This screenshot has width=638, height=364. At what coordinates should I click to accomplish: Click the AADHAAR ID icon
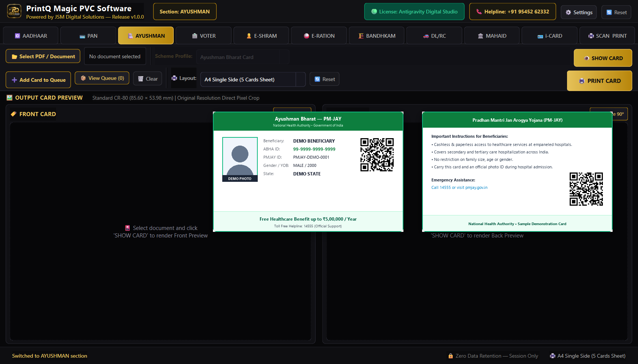pyautogui.click(x=17, y=36)
